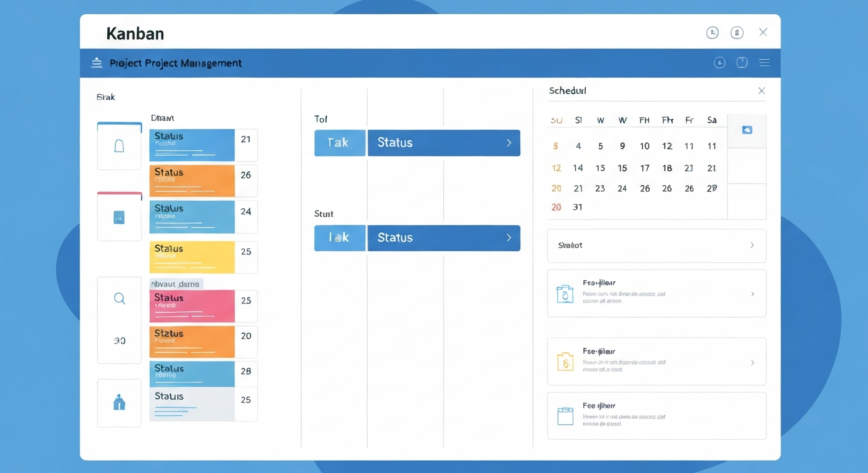Click the blue square icon beside the calendar
Image resolution: width=868 pixels, height=473 pixels.
click(x=747, y=130)
